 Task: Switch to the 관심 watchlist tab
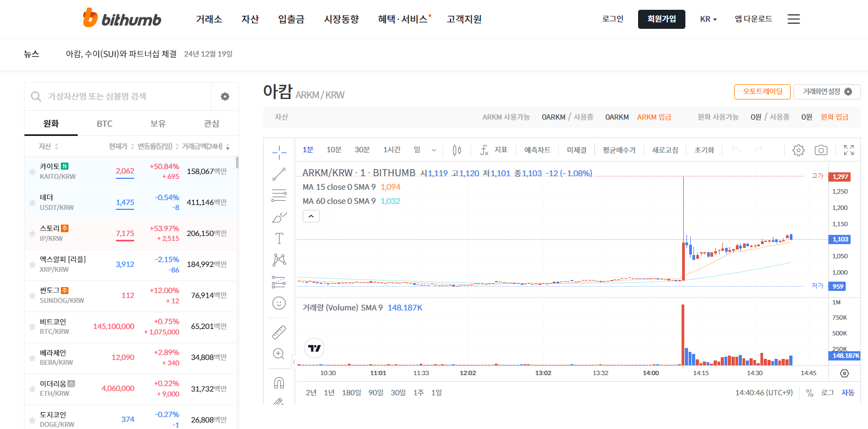(211, 123)
